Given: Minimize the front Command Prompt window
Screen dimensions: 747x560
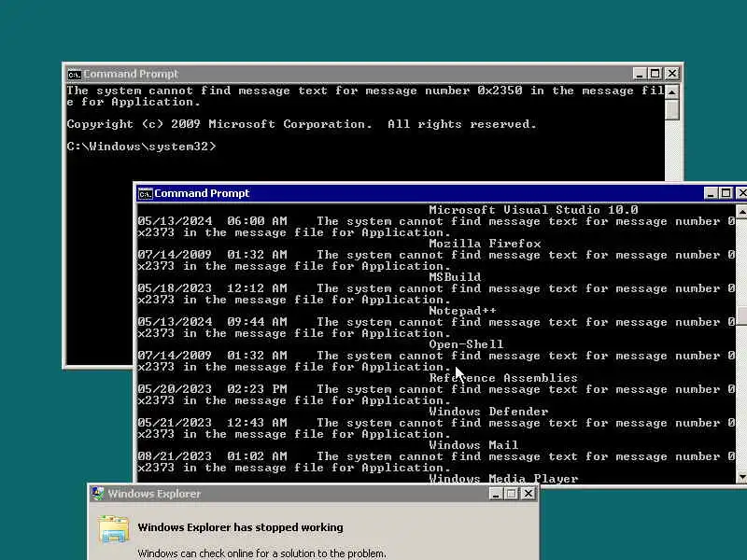Looking at the screenshot, I should 711,193.
